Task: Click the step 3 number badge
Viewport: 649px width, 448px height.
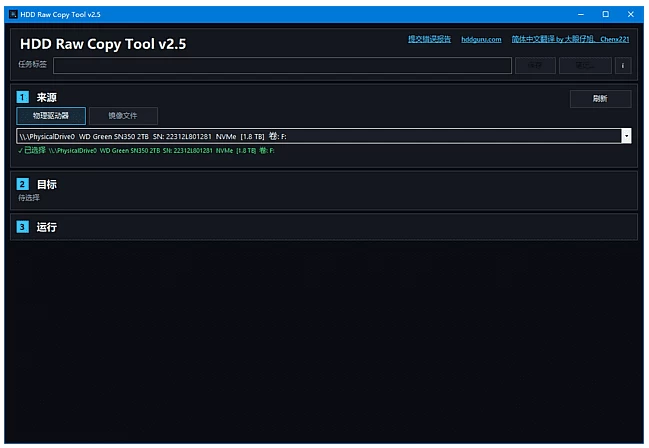Action: point(23,227)
